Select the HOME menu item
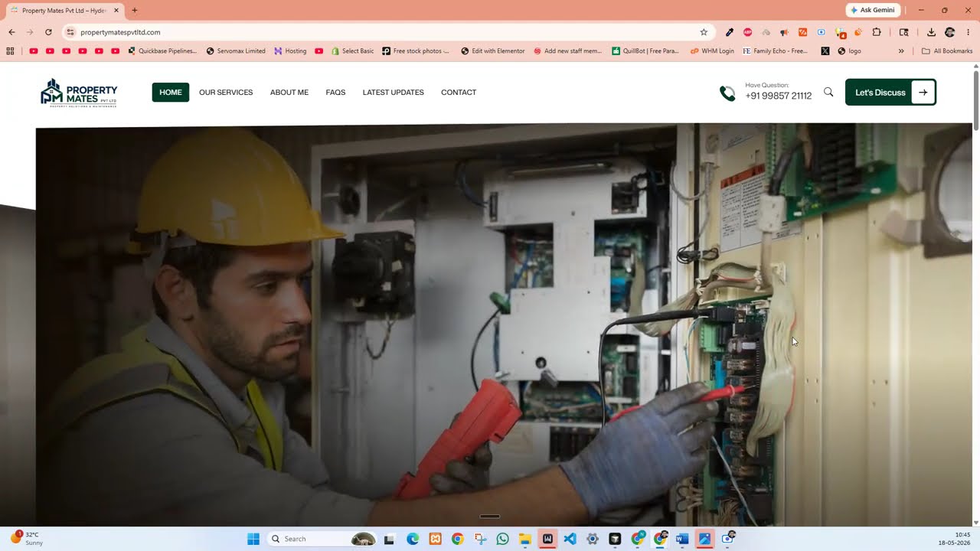This screenshot has height=551, width=980. 171,93
